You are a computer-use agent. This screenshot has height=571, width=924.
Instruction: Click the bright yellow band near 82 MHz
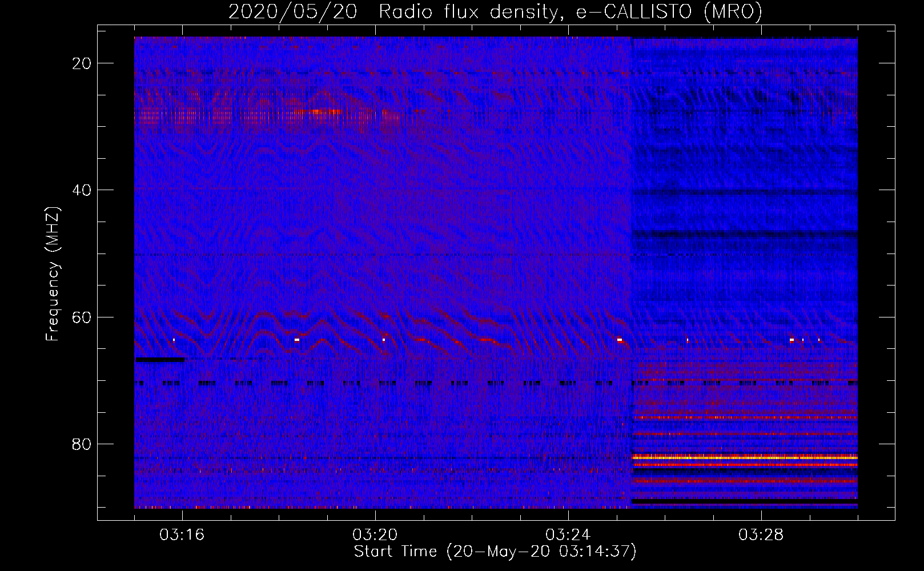click(x=745, y=457)
